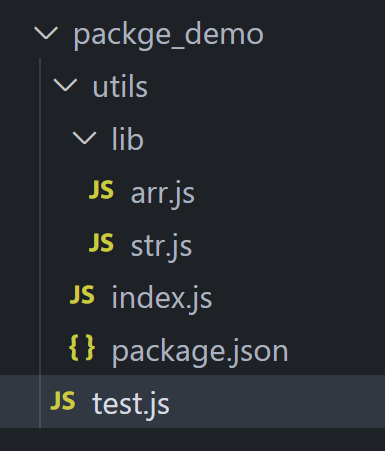Click blank space right of lib folder row
This screenshot has width=385, height=451.
click(x=263, y=138)
